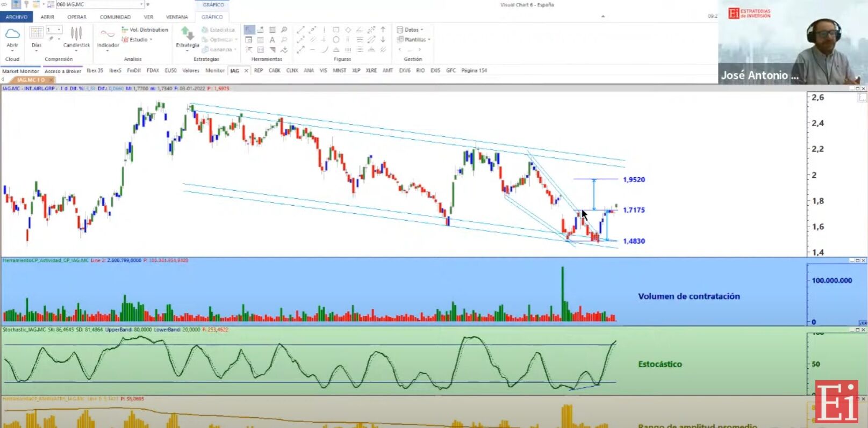Select the pointer arrow tool in Herramientas
Screen dimensions: 868x428
pyautogui.click(x=249, y=30)
